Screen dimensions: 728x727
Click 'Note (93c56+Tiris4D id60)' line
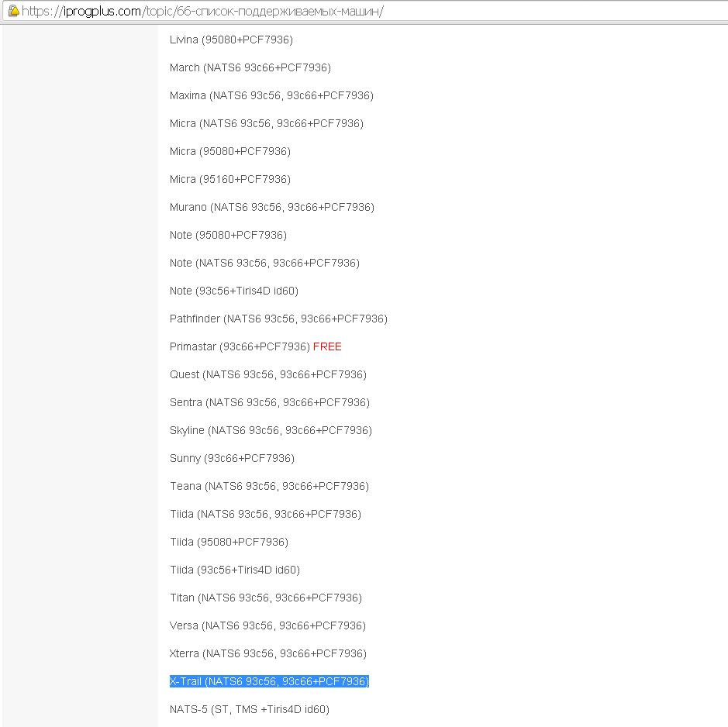pos(234,291)
